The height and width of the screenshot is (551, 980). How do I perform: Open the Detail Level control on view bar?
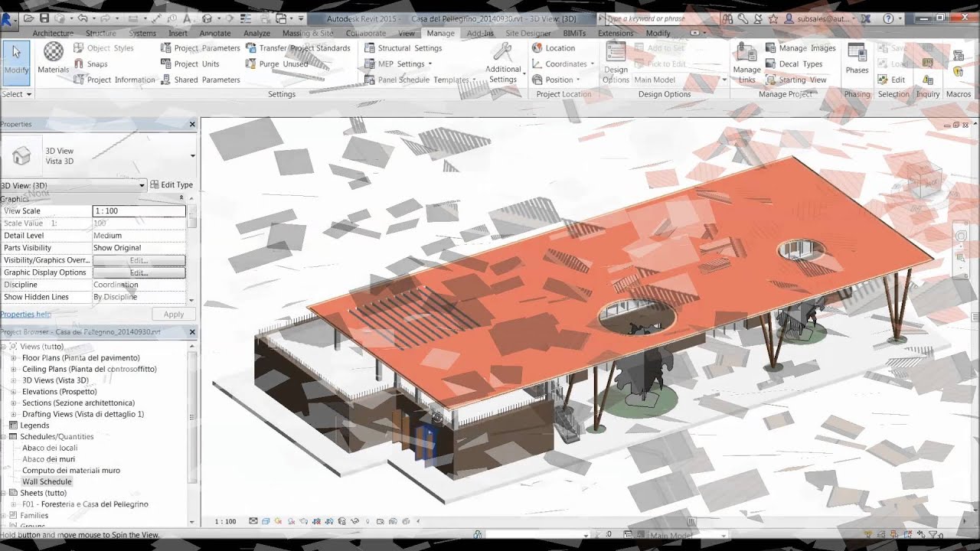[253, 520]
